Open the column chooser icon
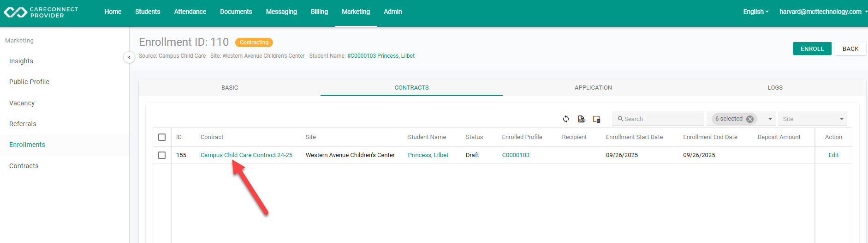Viewport: 868px width, 243px height. [596, 119]
